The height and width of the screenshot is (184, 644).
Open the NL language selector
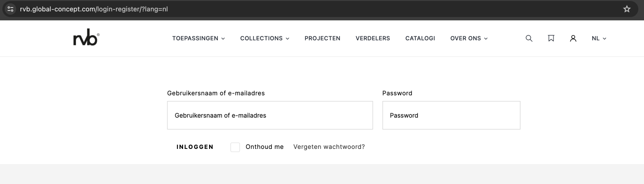click(x=599, y=38)
